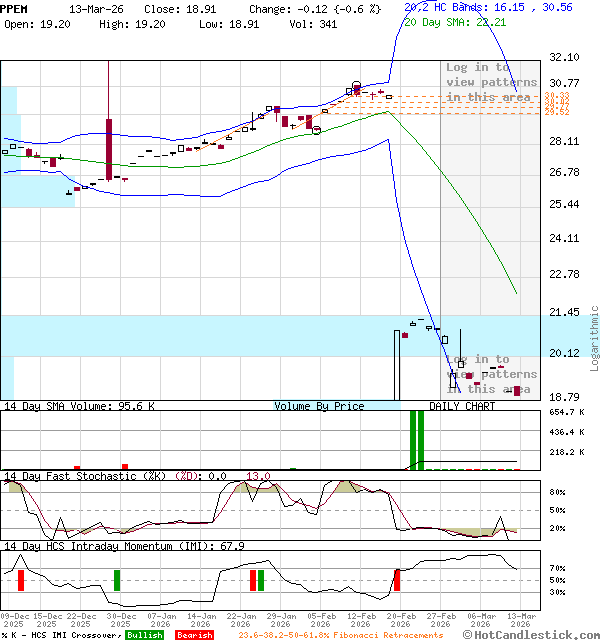Click the tall green volume spike bar
The height and width of the screenshot is (640, 600).
coord(417,440)
